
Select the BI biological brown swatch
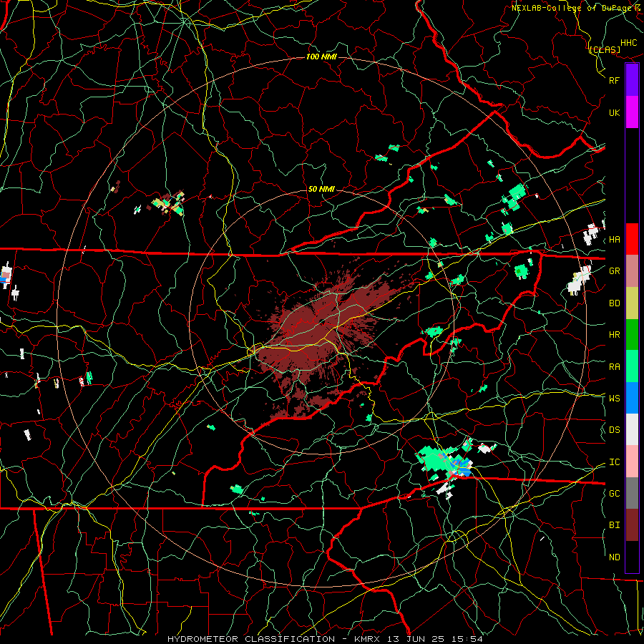coord(632,525)
